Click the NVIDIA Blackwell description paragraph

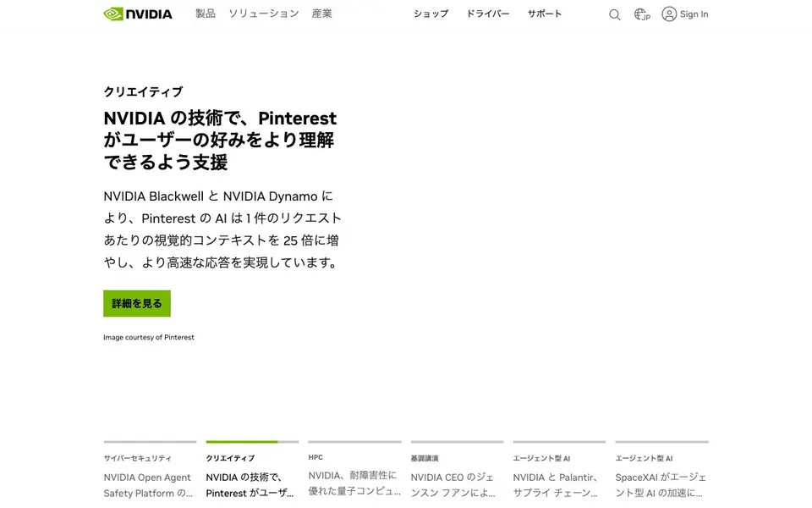222,229
